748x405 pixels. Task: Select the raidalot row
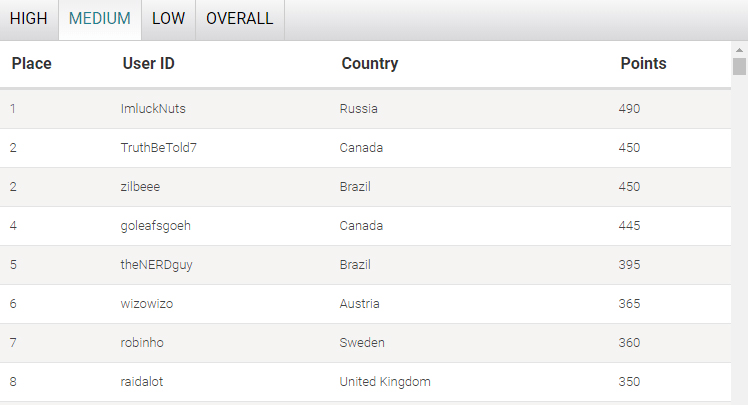point(365,382)
